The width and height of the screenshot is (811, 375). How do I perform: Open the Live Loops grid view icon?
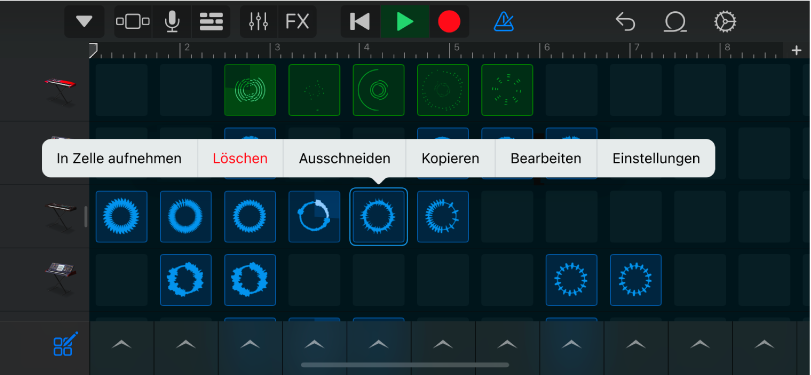pyautogui.click(x=211, y=22)
